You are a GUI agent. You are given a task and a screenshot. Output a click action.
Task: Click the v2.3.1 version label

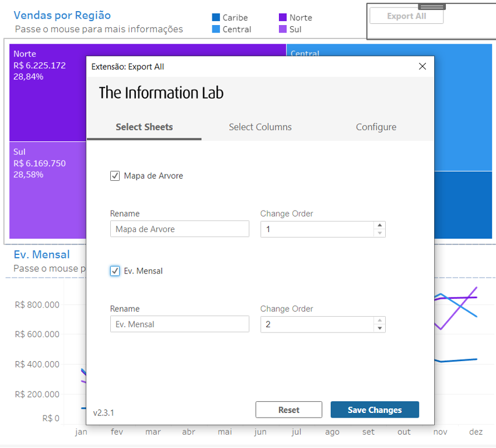[103, 413]
